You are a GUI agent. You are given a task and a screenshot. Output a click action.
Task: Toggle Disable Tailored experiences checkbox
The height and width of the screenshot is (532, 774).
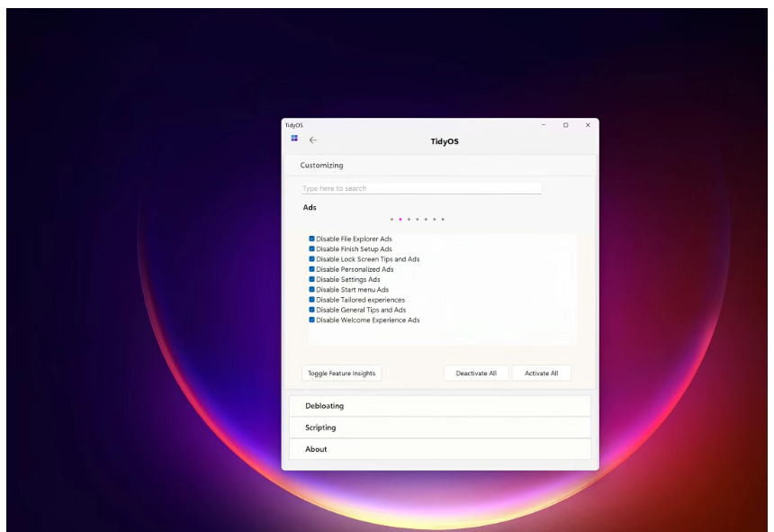point(311,300)
